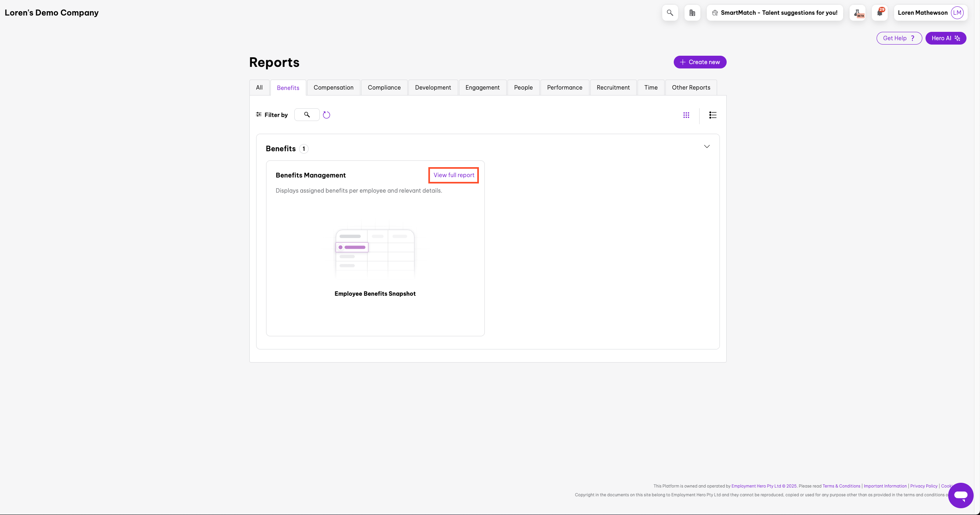
Task: Open the company building icon
Action: [692, 13]
